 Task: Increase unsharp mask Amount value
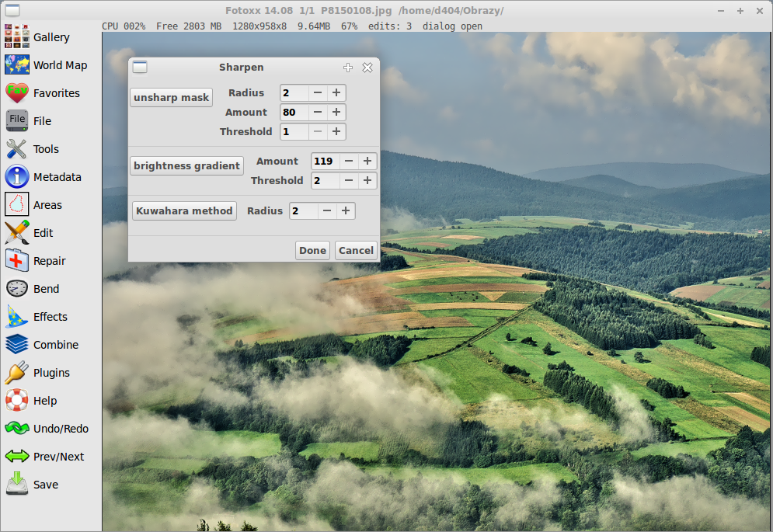point(336,113)
